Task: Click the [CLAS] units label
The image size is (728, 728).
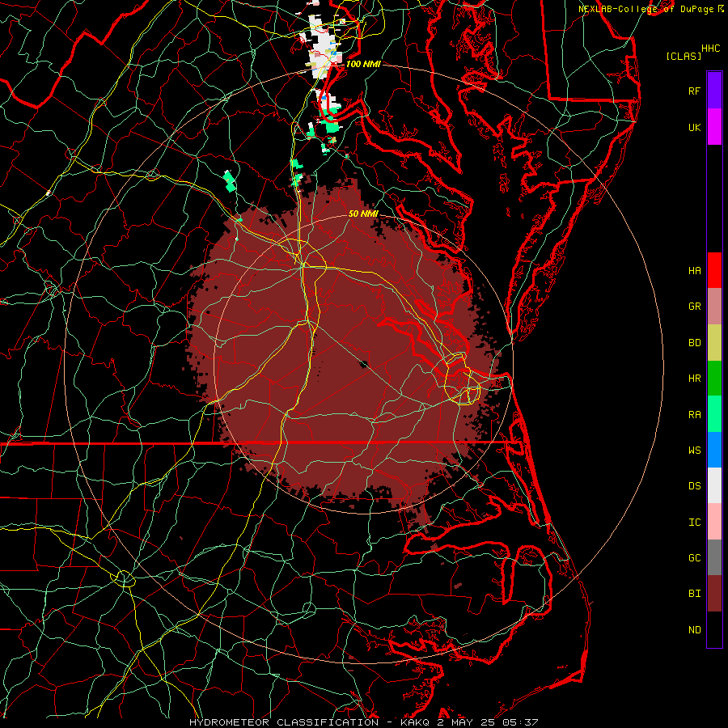Action: [684, 56]
